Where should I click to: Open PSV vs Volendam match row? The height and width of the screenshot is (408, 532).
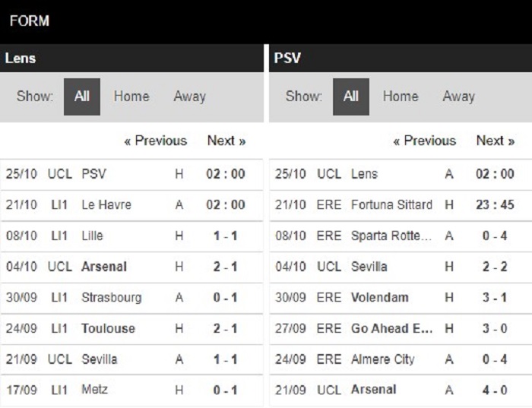(401, 298)
